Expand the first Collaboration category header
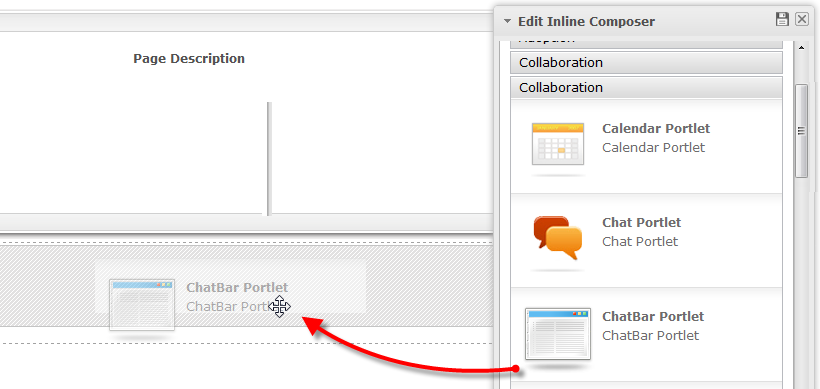This screenshot has height=389, width=820. 646,63
